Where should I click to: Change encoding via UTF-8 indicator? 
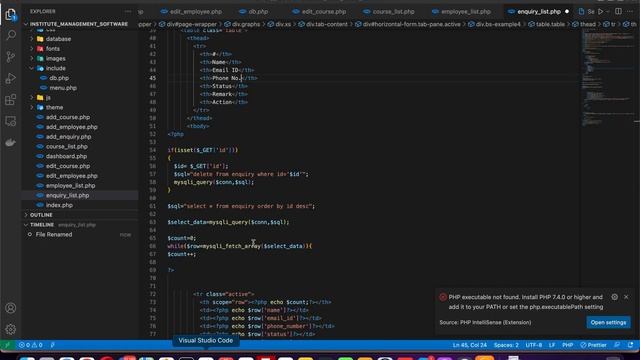pyautogui.click(x=533, y=345)
